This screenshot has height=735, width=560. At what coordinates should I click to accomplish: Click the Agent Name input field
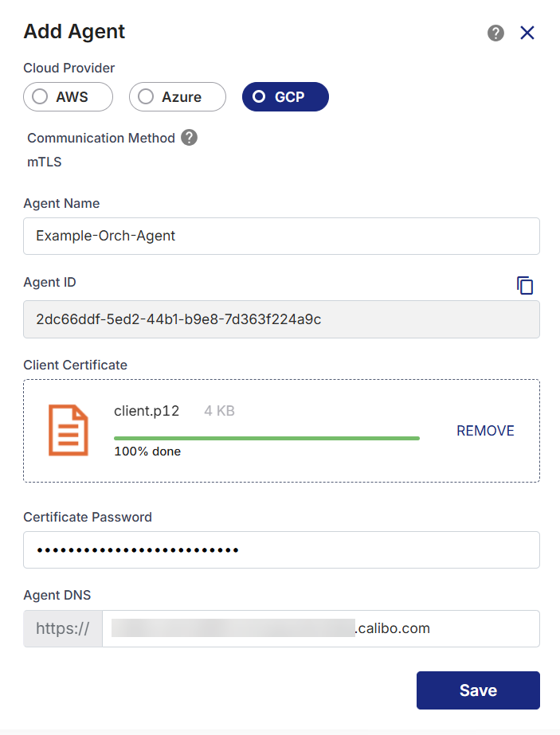[281, 236]
